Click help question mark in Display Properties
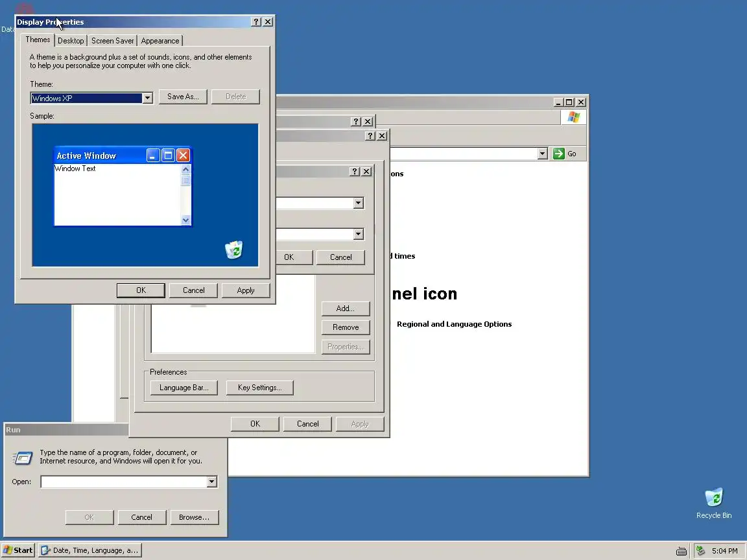747x560 pixels. [x=256, y=22]
